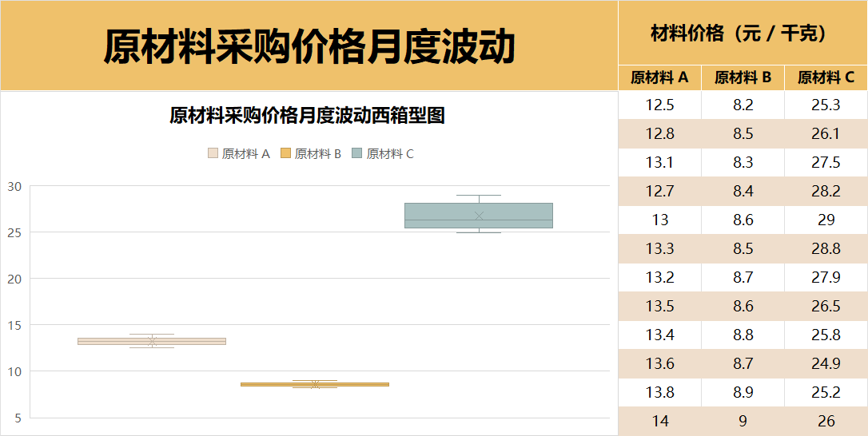
Task: Select table cell 26.1
Action: click(x=826, y=134)
